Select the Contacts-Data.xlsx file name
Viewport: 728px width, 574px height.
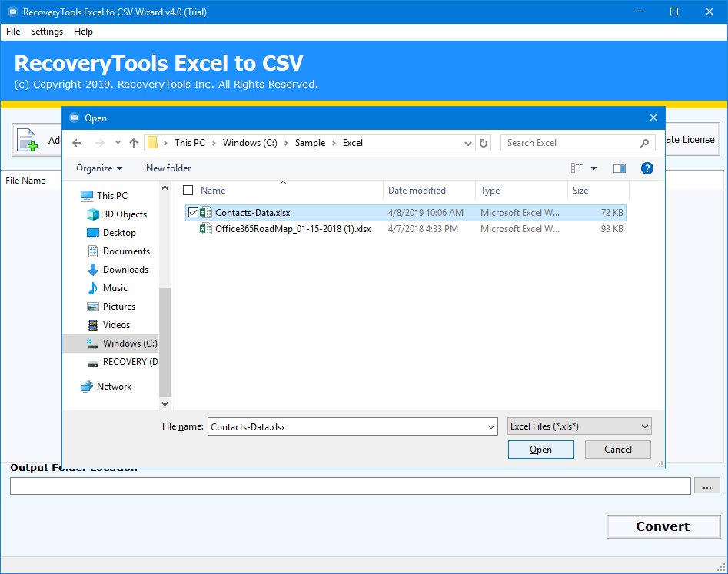[x=253, y=213]
